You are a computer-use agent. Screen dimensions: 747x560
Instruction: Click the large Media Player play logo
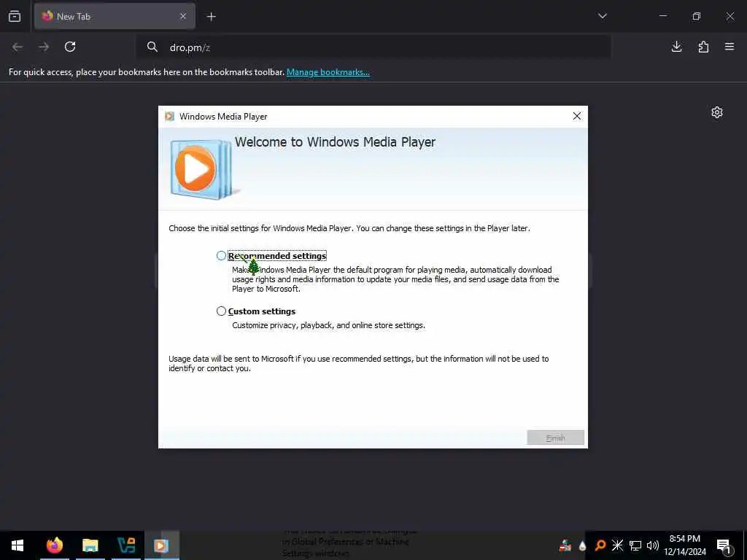click(201, 169)
